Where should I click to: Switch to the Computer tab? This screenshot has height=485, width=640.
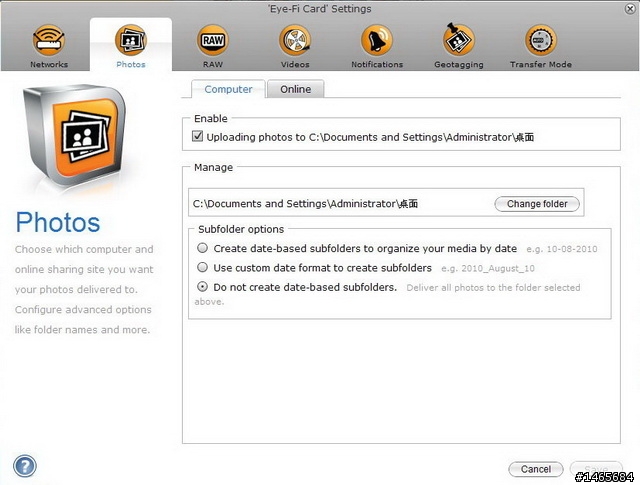click(228, 89)
